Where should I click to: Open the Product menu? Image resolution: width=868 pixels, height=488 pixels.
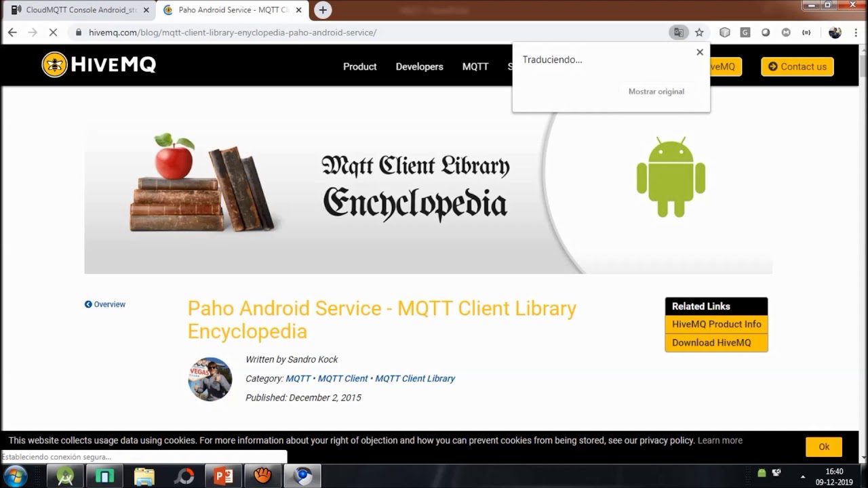(359, 66)
